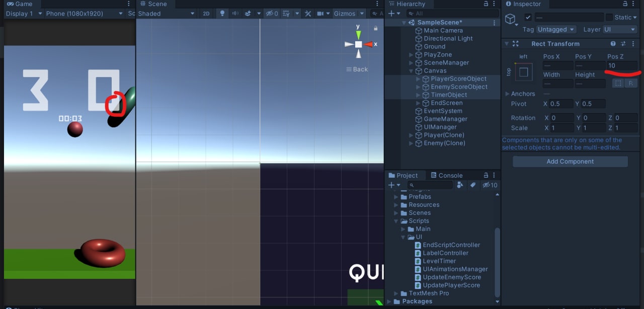The width and height of the screenshot is (644, 309).
Task: Lock the Hierarchy panel
Action: point(486,4)
